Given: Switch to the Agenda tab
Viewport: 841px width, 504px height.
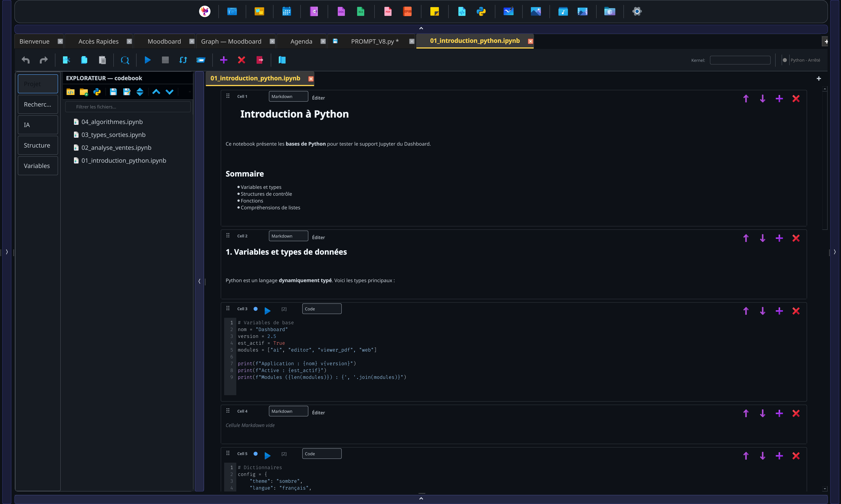Looking at the screenshot, I should click(x=301, y=42).
